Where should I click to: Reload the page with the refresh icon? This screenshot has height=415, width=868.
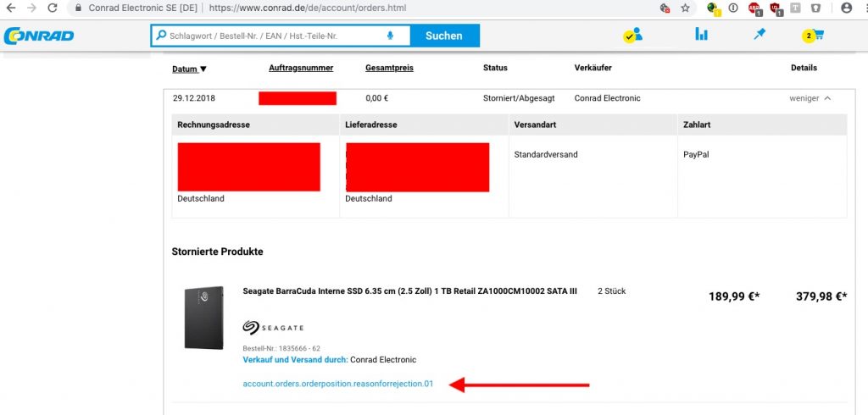53,8
